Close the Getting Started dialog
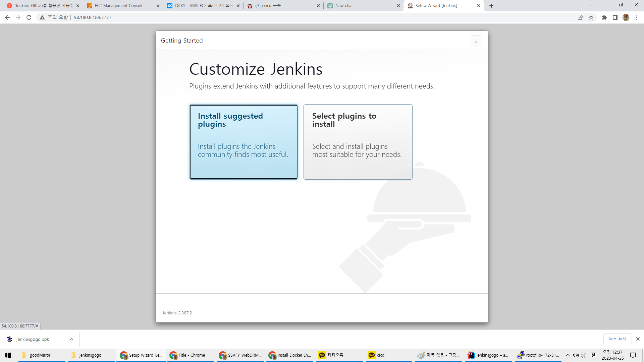Image resolution: width=644 pixels, height=362 pixels. pyautogui.click(x=476, y=42)
